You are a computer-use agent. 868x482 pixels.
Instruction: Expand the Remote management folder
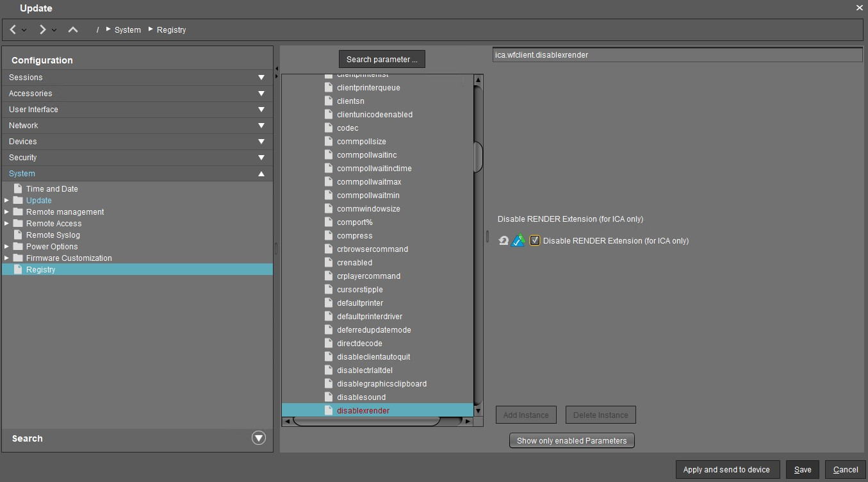tap(6, 212)
